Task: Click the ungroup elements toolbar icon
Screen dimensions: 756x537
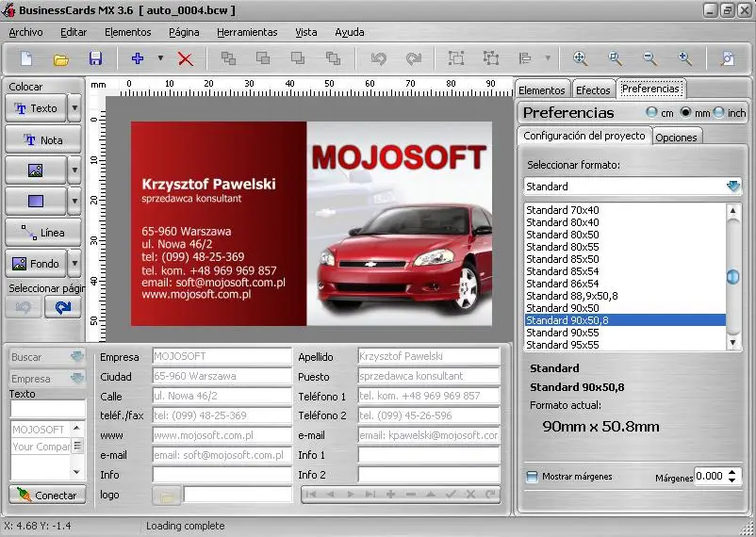Action: click(x=491, y=58)
